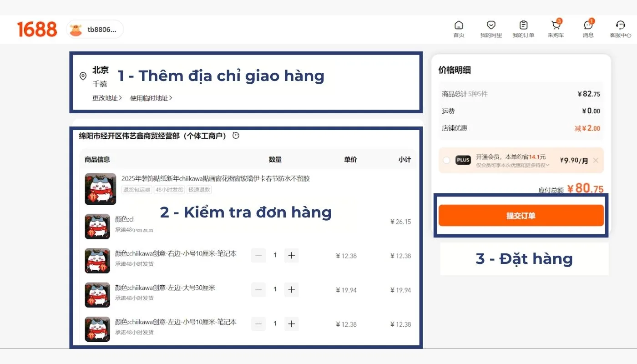This screenshot has height=364, width=637.
Task: Click the 千禧 recipient name
Action: coord(100,84)
